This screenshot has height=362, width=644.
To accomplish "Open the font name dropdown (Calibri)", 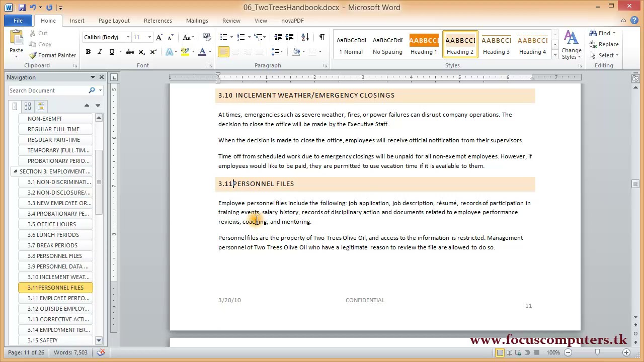I will pyautogui.click(x=128, y=37).
